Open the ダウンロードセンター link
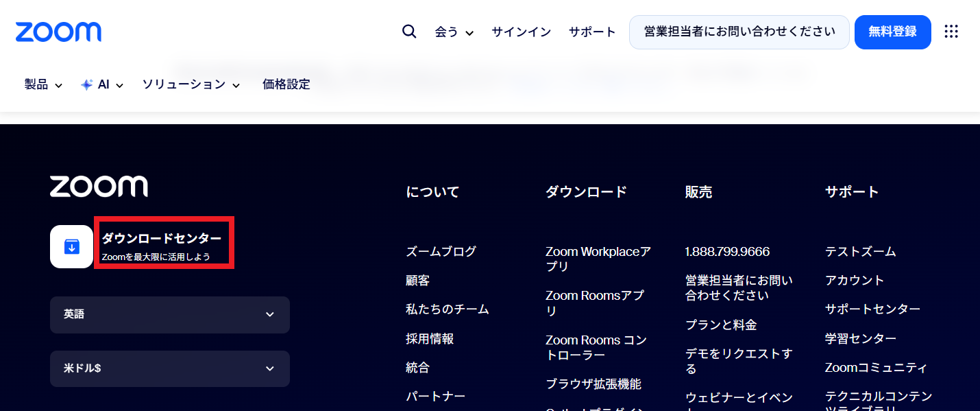 (162, 239)
